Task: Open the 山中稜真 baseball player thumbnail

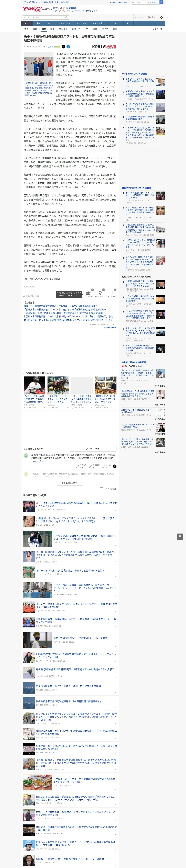Action: (34, 386)
